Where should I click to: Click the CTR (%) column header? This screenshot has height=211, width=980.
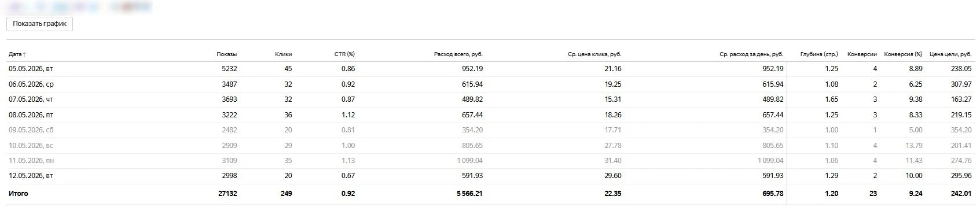(x=344, y=54)
